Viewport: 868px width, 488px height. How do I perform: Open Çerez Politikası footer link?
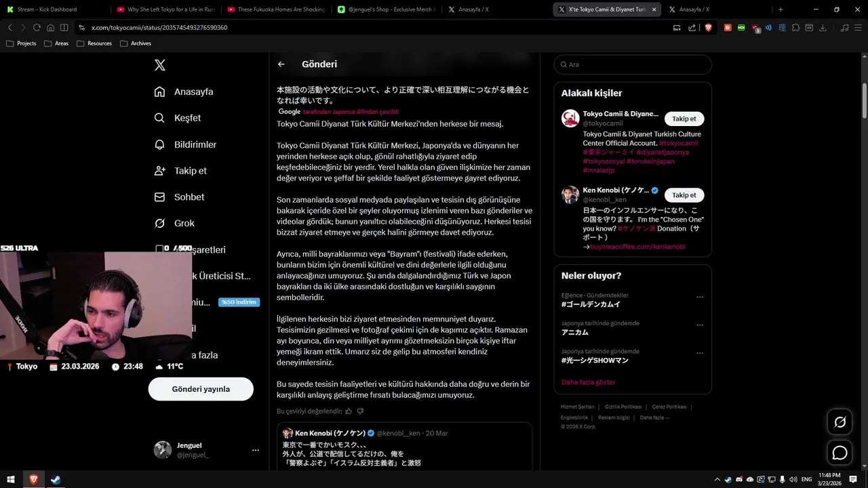(x=669, y=407)
